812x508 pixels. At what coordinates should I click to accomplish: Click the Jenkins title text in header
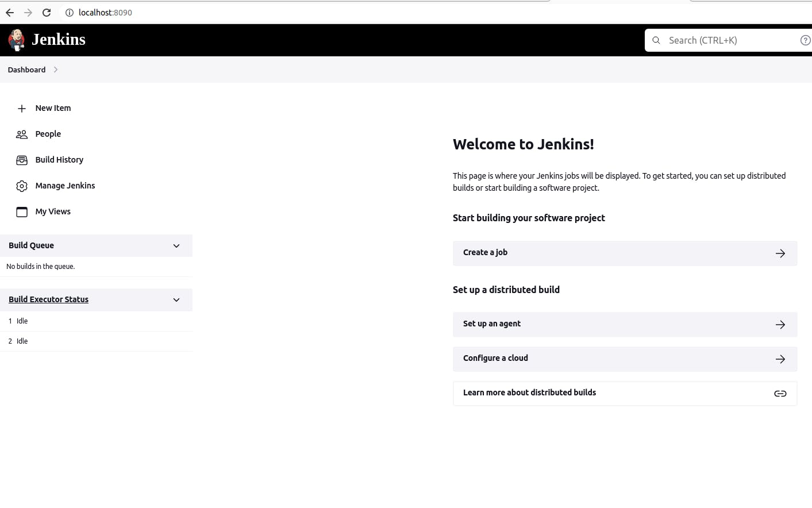[x=59, y=40]
